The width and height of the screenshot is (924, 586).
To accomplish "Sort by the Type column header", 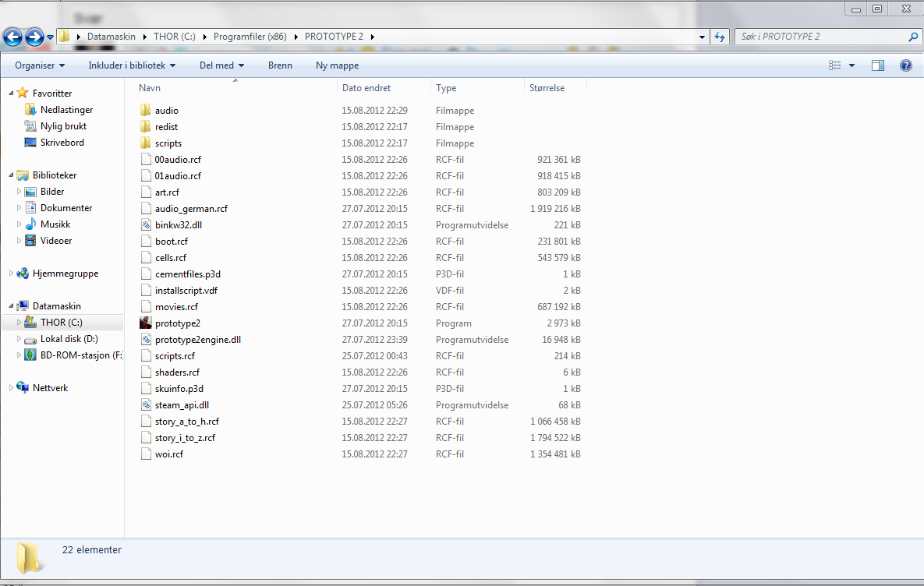I will click(x=446, y=88).
